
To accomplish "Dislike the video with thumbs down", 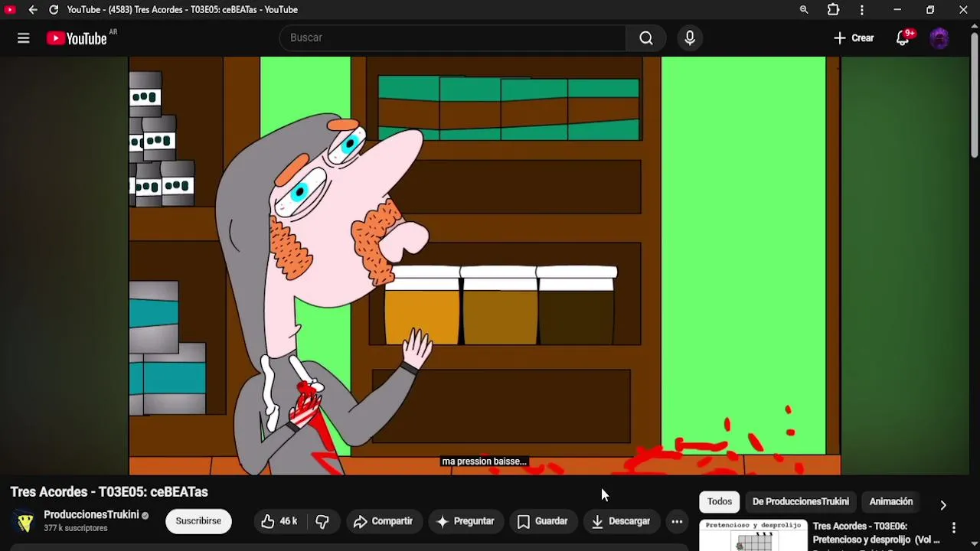I will [322, 521].
